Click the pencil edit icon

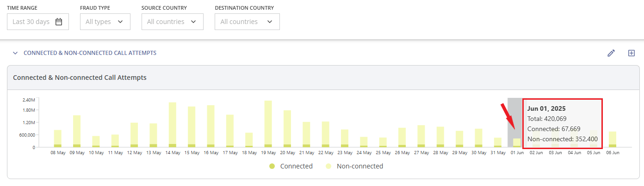coord(611,53)
